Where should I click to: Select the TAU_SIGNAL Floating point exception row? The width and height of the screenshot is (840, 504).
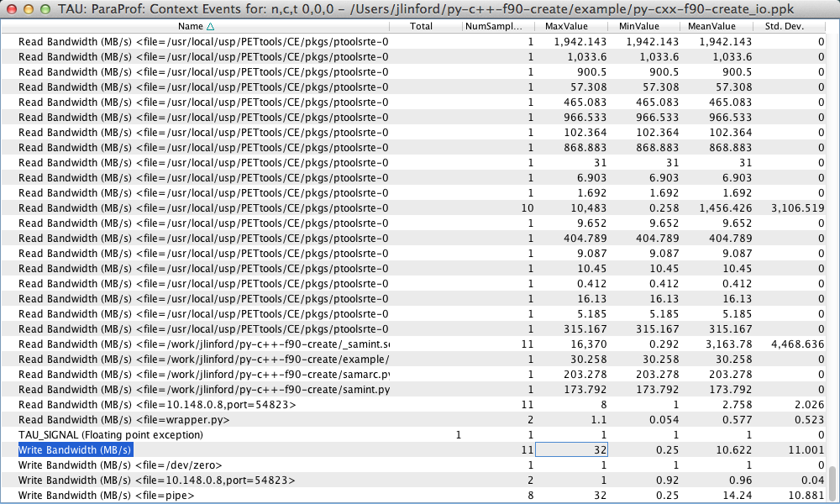(x=111, y=435)
